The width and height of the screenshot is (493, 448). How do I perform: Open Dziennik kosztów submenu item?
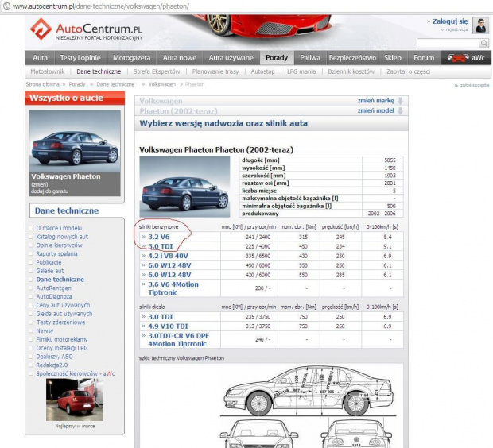(x=351, y=71)
